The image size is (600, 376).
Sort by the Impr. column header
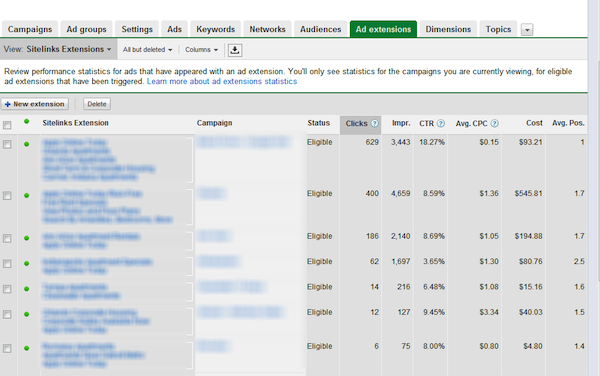coord(401,123)
